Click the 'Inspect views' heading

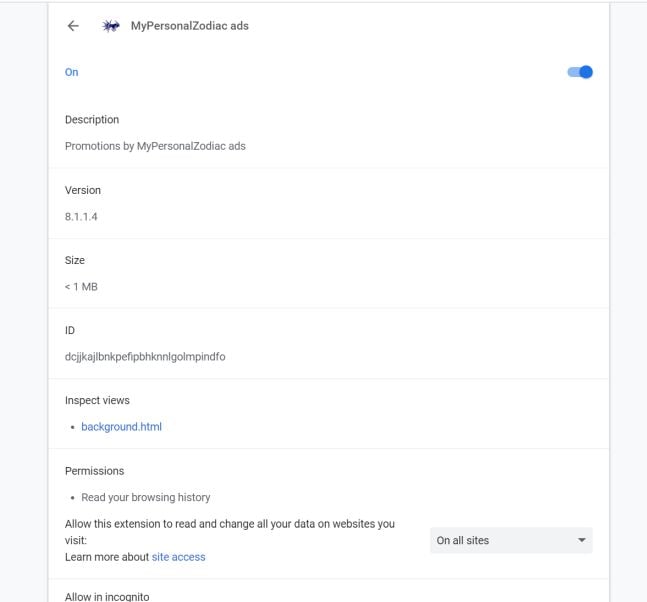(x=98, y=400)
